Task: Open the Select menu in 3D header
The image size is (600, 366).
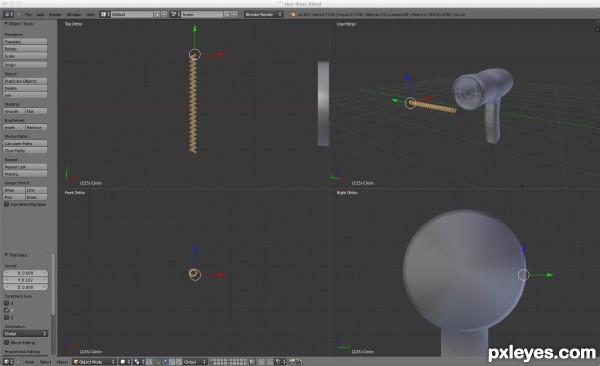Action: coord(45,361)
